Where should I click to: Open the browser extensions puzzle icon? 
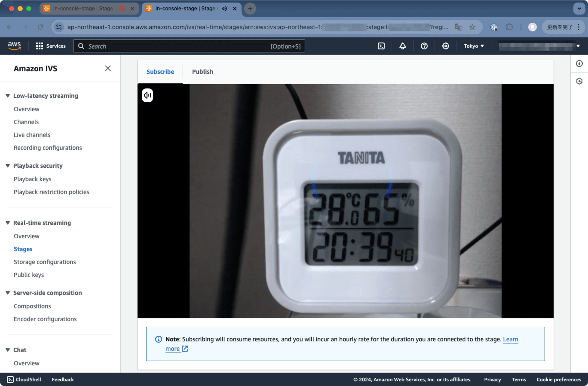[x=509, y=27]
